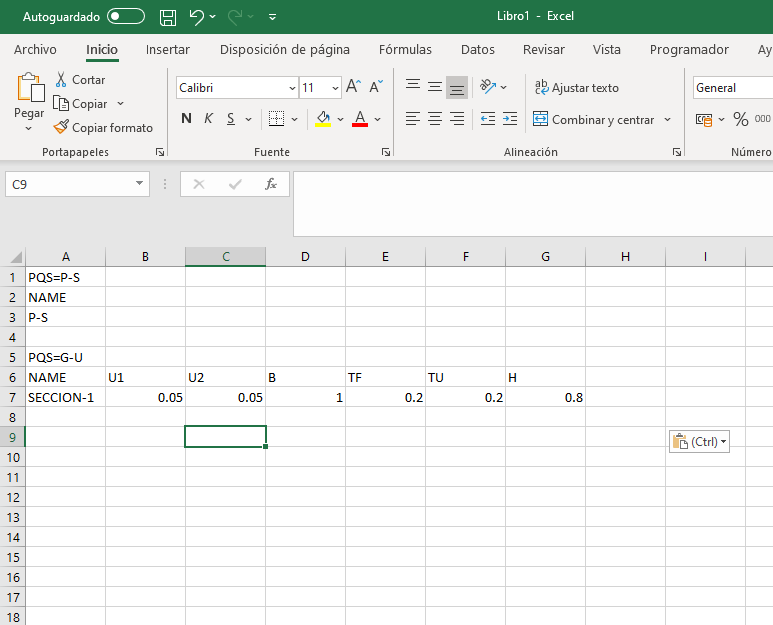Click the Cortar scissors button

point(80,80)
